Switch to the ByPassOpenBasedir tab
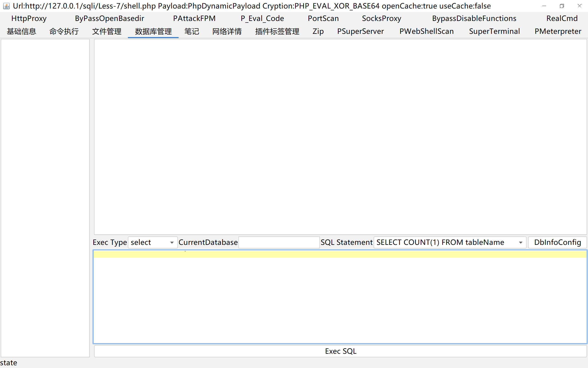The width and height of the screenshot is (588, 368). pyautogui.click(x=109, y=18)
